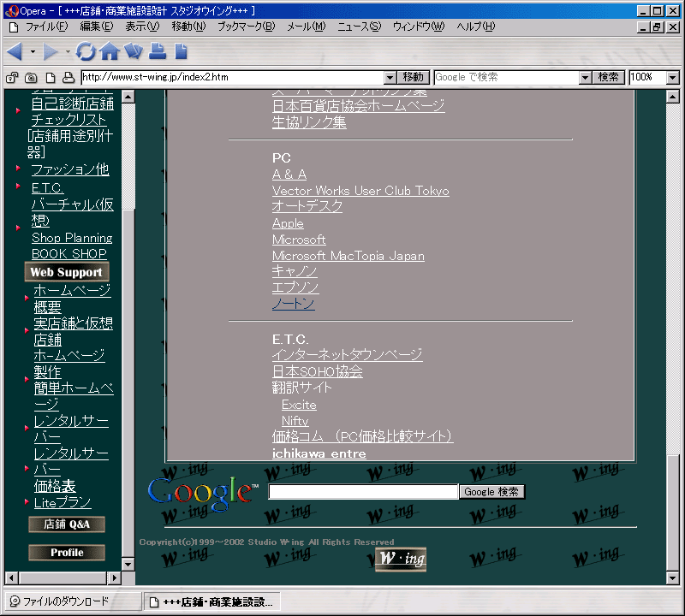Viewport: 685px width, 616px height.
Task: Open the ファイル(F) menu
Action: pyautogui.click(x=47, y=27)
